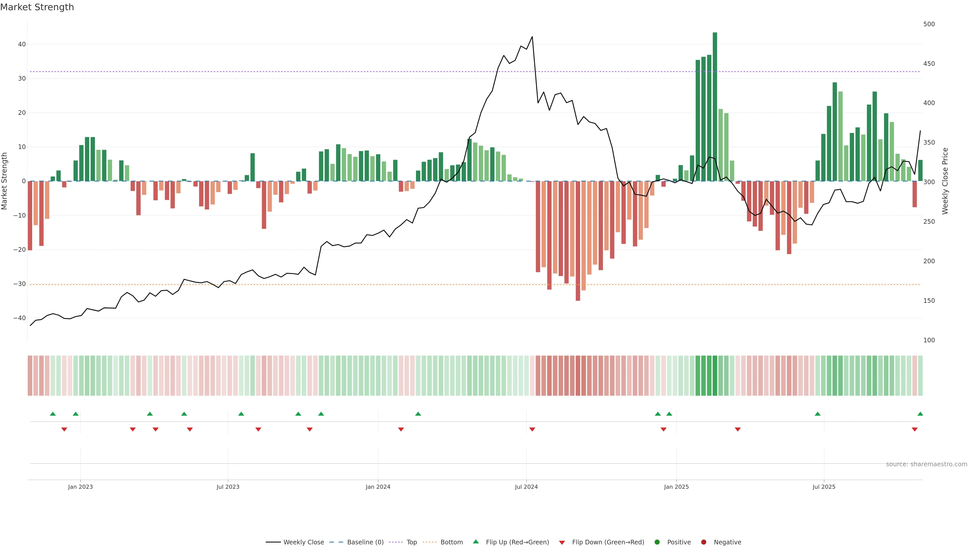This screenshot has width=980, height=551.
Task: Click the flip-down marker just after Jul 2024
Action: 532,429
